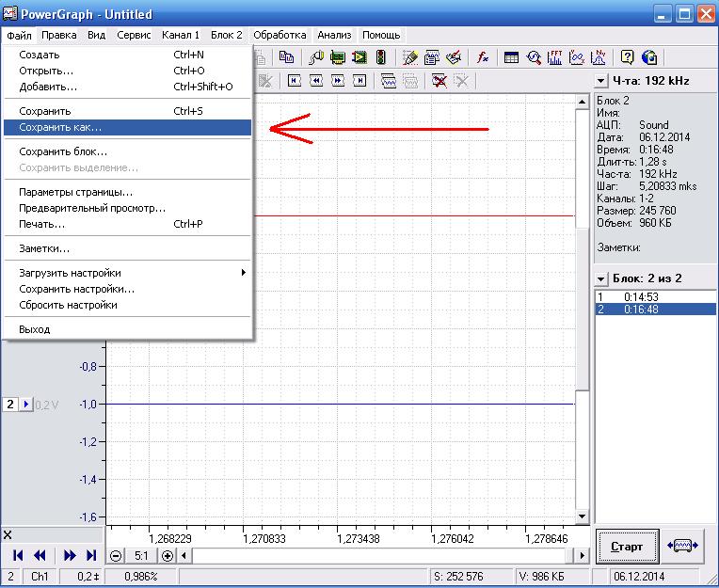Click the stacked waveform blocks icon
The image size is (719, 588).
(389, 81)
